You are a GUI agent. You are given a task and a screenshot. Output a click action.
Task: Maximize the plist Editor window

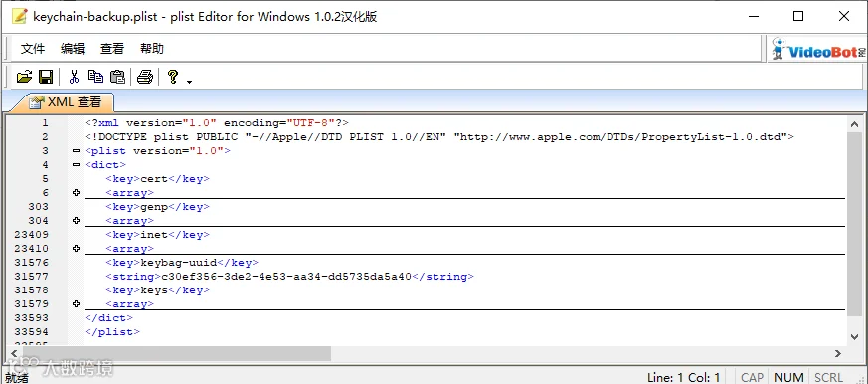pos(798,16)
